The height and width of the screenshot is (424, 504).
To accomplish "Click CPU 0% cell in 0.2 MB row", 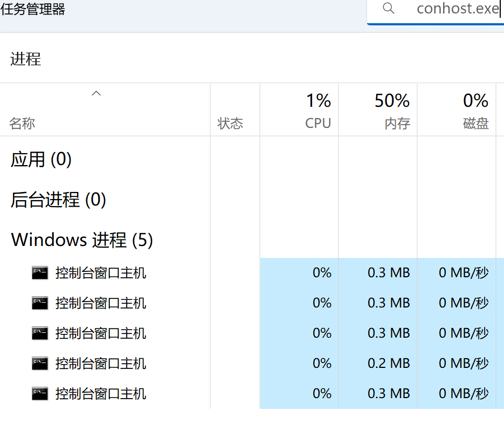I will pyautogui.click(x=299, y=364).
